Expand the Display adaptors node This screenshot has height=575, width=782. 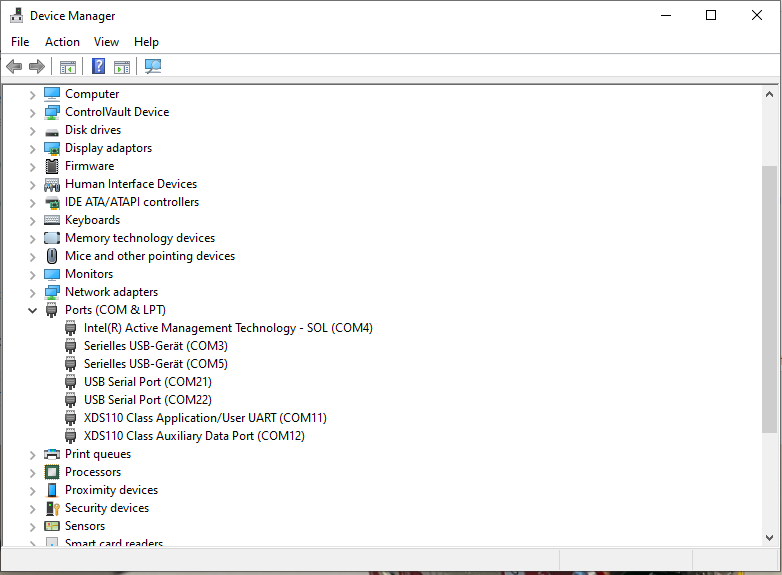(32, 149)
